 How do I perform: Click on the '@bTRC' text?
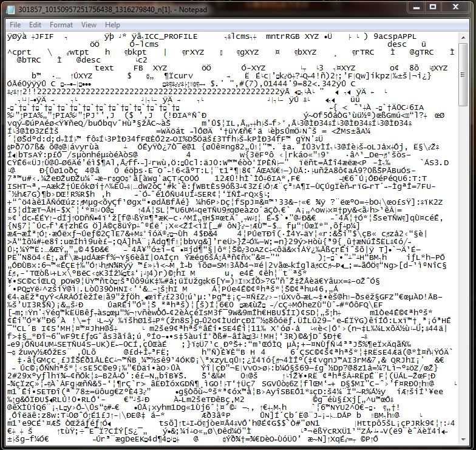coord(29,60)
